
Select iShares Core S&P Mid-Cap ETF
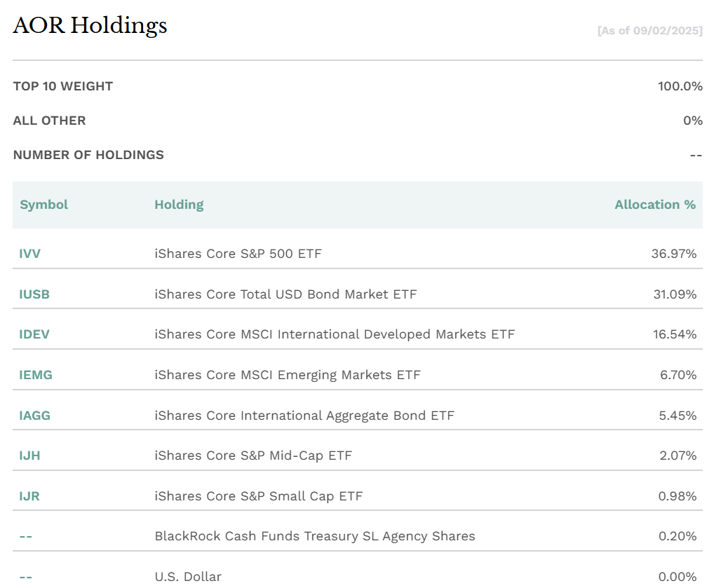tap(253, 456)
